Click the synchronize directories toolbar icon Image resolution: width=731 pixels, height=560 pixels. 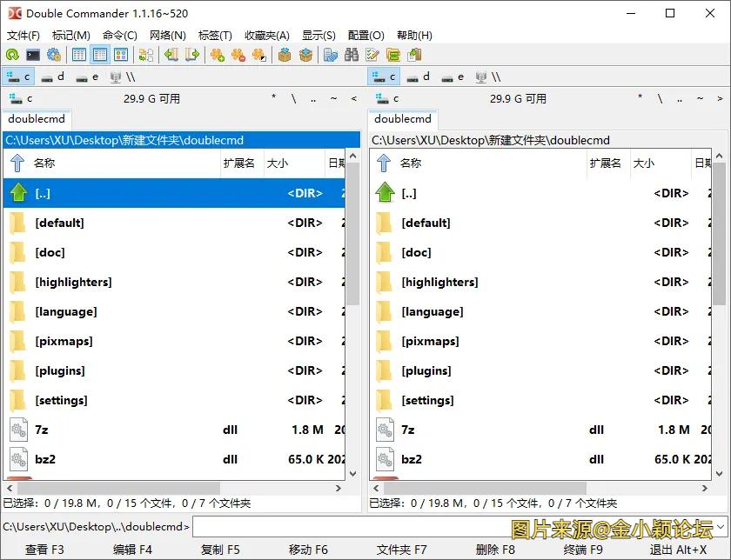tap(145, 55)
